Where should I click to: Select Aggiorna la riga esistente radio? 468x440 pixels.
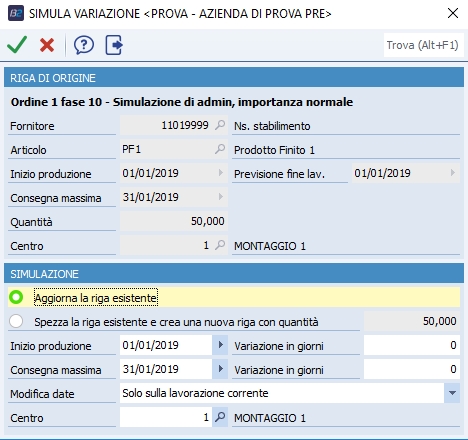pyautogui.click(x=16, y=297)
